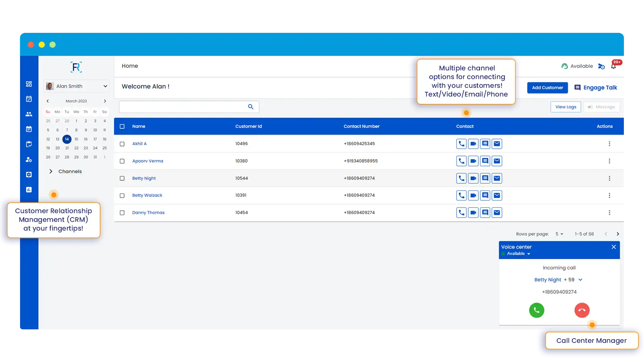
Task: Click the three-dot actions menu for Betty Night
Action: click(609, 178)
